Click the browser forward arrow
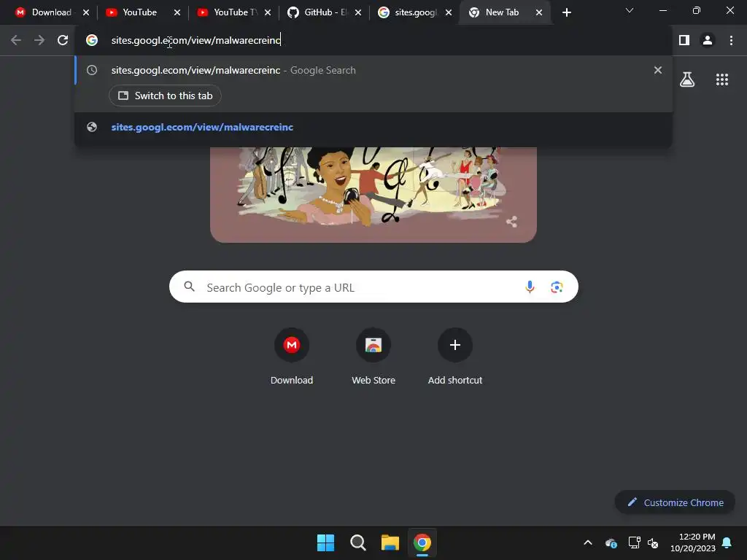 (x=39, y=40)
